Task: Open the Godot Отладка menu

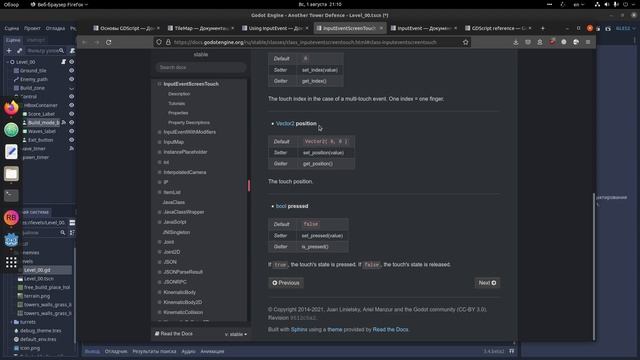Action: pyautogui.click(x=55, y=28)
